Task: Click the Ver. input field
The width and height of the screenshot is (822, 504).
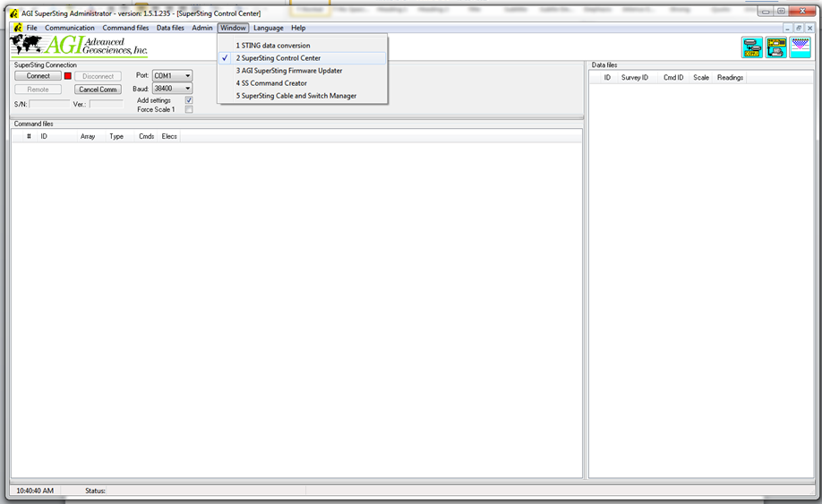Action: 107,104
